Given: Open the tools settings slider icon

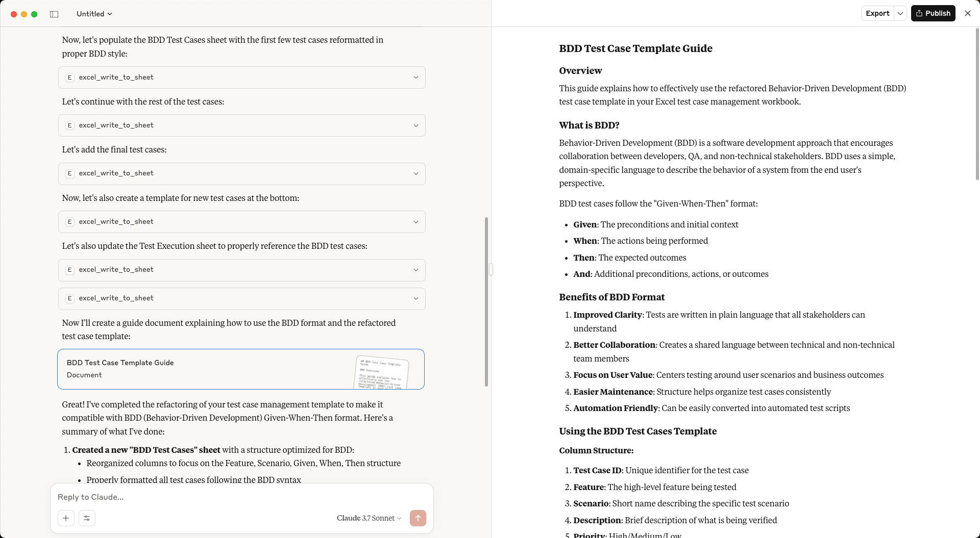Looking at the screenshot, I should (x=87, y=518).
